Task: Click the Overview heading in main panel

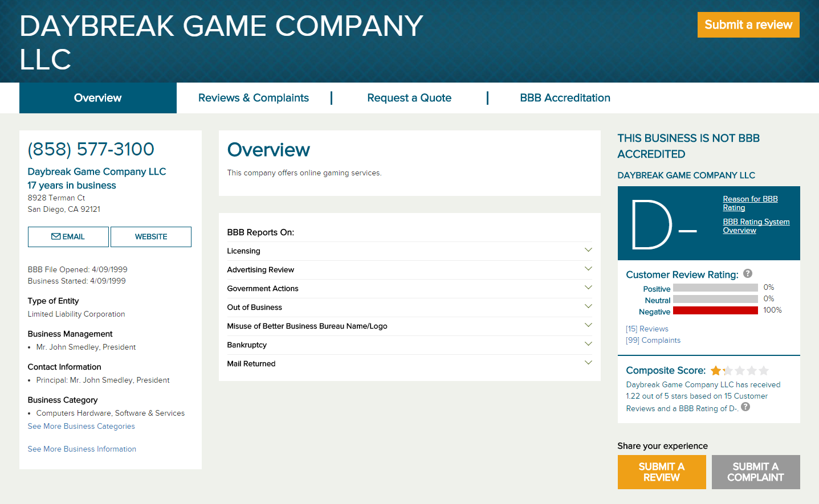Action: [268, 150]
